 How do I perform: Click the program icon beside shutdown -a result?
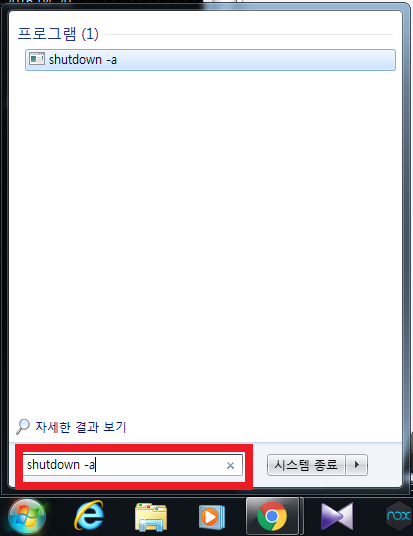click(37, 59)
